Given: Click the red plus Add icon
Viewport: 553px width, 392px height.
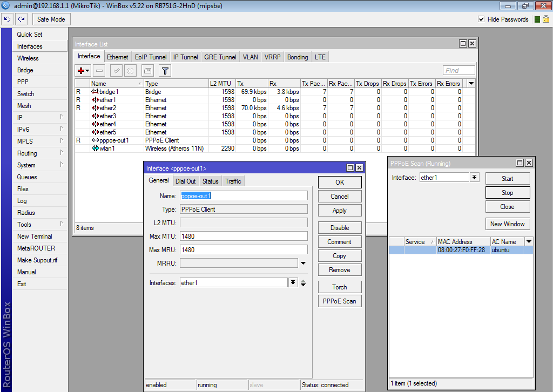Looking at the screenshot, I should click(81, 71).
